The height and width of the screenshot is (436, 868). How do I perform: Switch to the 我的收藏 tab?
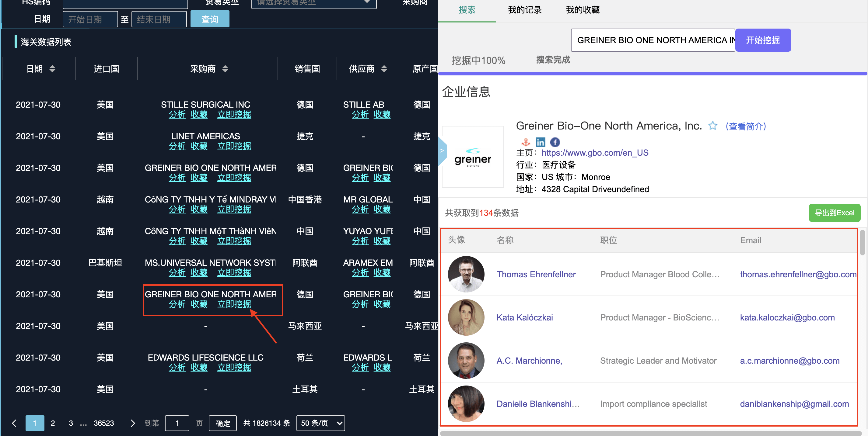583,10
